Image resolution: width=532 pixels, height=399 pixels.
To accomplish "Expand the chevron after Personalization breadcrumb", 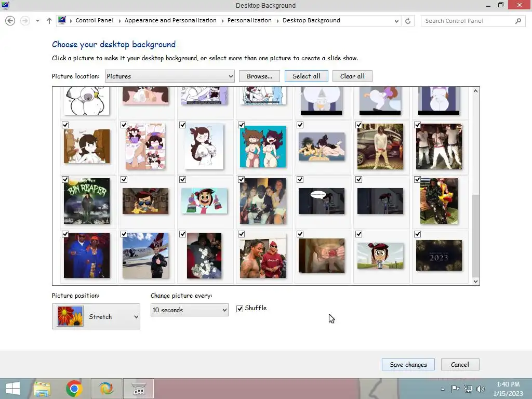I will (x=278, y=21).
